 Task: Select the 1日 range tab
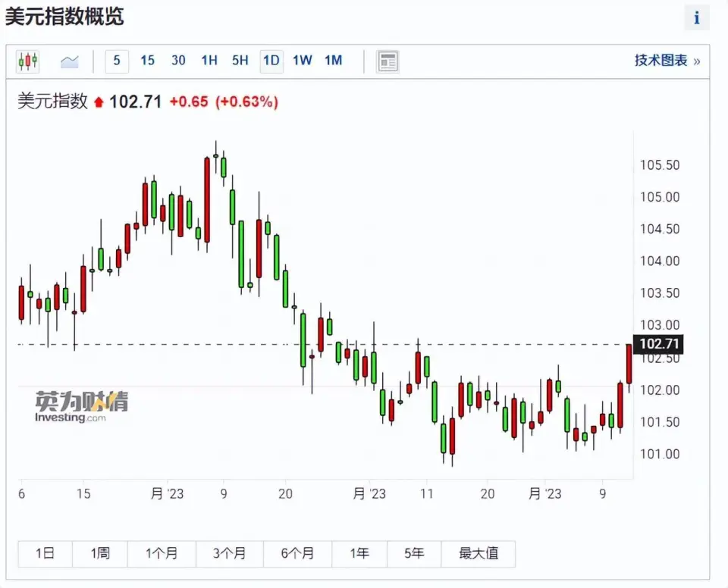click(x=45, y=554)
